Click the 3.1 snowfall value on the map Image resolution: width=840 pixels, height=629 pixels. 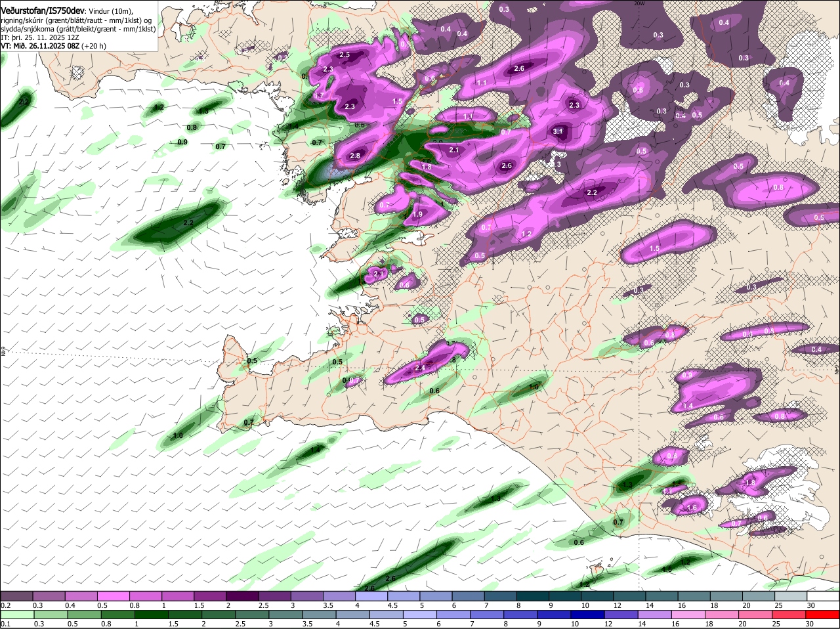(558, 131)
